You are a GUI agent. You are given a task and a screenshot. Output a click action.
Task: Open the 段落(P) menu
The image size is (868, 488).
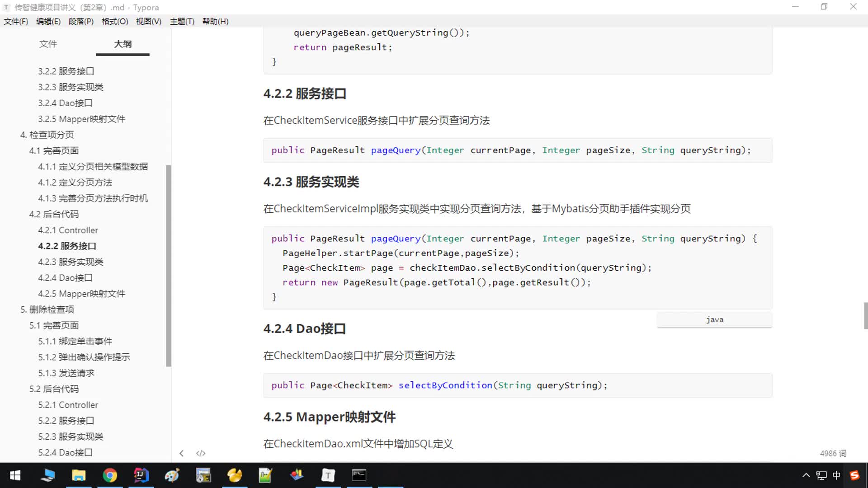tap(81, 21)
